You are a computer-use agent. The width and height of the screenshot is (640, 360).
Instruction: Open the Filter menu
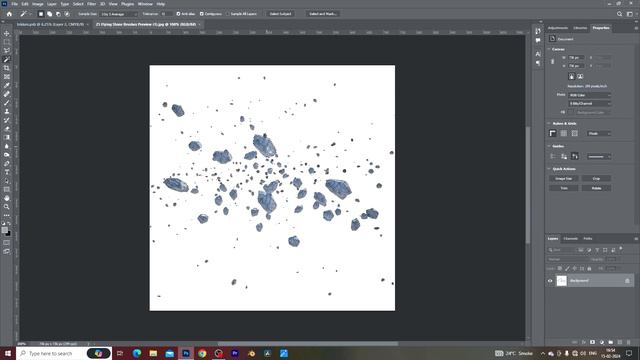pyautogui.click(x=91, y=4)
